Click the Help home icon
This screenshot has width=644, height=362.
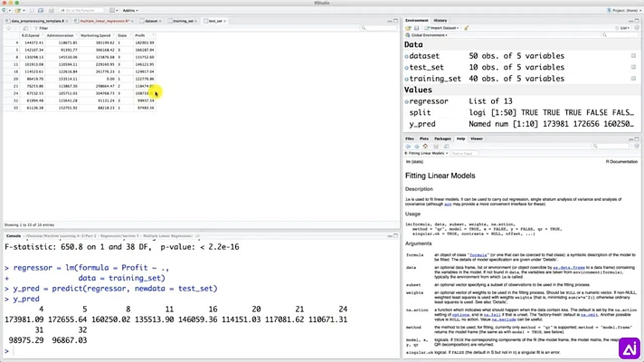pyautogui.click(x=425, y=147)
